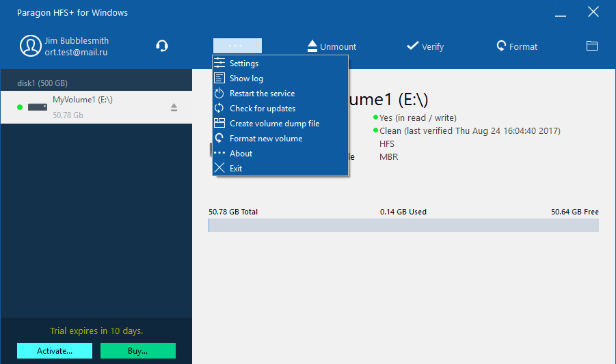This screenshot has width=616, height=364.
Task: Choose Create volume dump file
Action: (274, 124)
